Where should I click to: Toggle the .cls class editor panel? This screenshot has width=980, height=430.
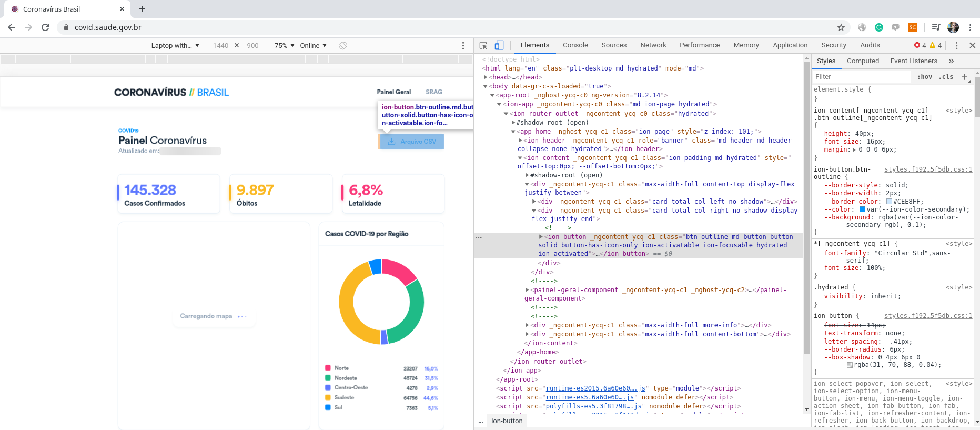coord(947,77)
